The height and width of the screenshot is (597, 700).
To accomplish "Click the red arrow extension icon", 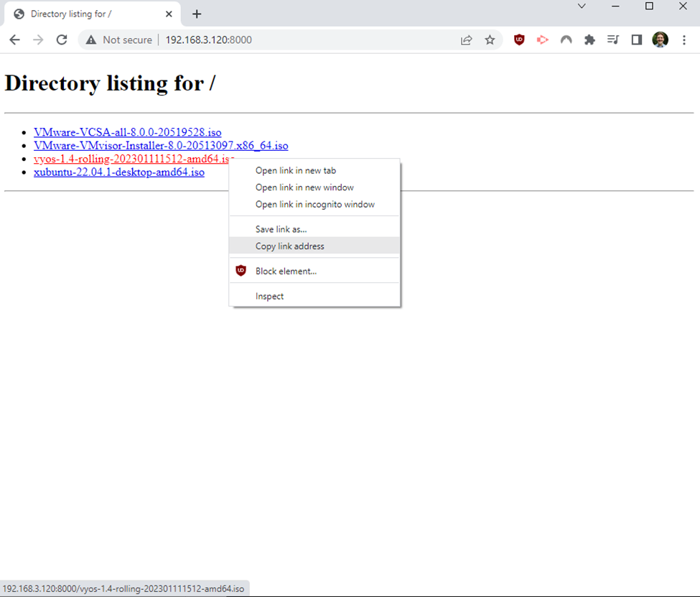I will click(x=543, y=40).
